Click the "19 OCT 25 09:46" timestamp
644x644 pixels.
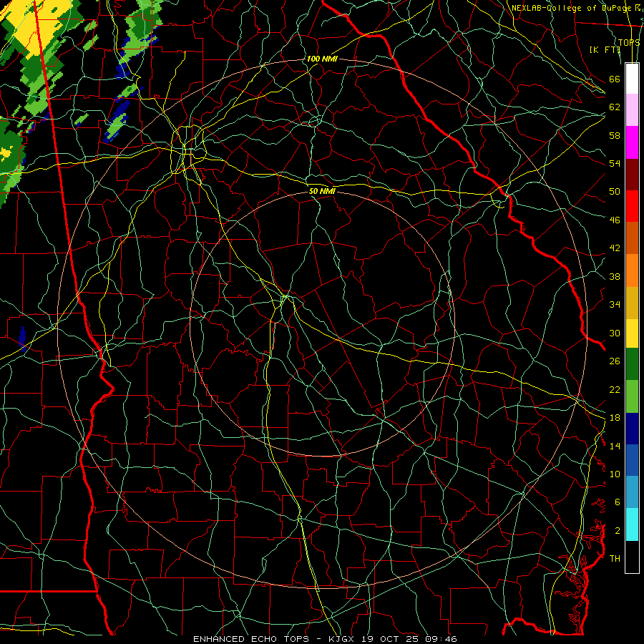click(x=409, y=639)
